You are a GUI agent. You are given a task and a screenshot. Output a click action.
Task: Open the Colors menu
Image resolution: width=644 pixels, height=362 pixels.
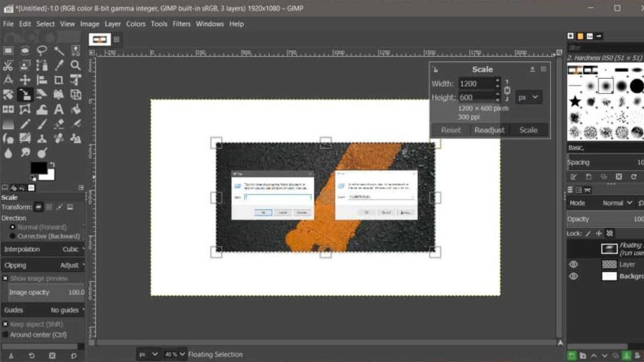point(135,24)
